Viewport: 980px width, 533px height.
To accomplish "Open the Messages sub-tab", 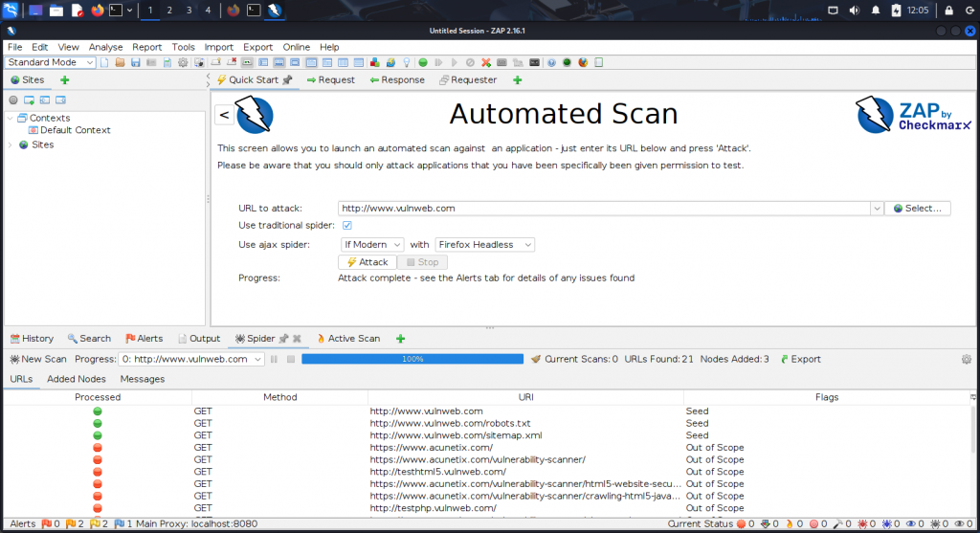I will (143, 379).
